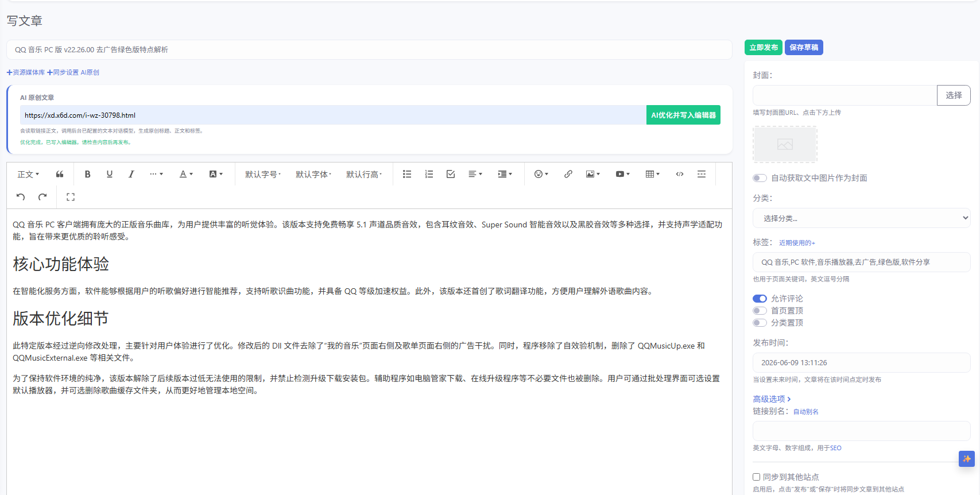Click the cover image URL field
Image resolution: width=980 pixels, height=495 pixels.
point(845,95)
